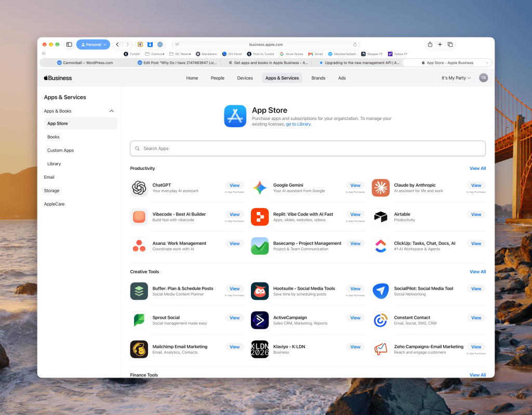Click View All for Finance Tools
The width and height of the screenshot is (532, 415).
[477, 375]
